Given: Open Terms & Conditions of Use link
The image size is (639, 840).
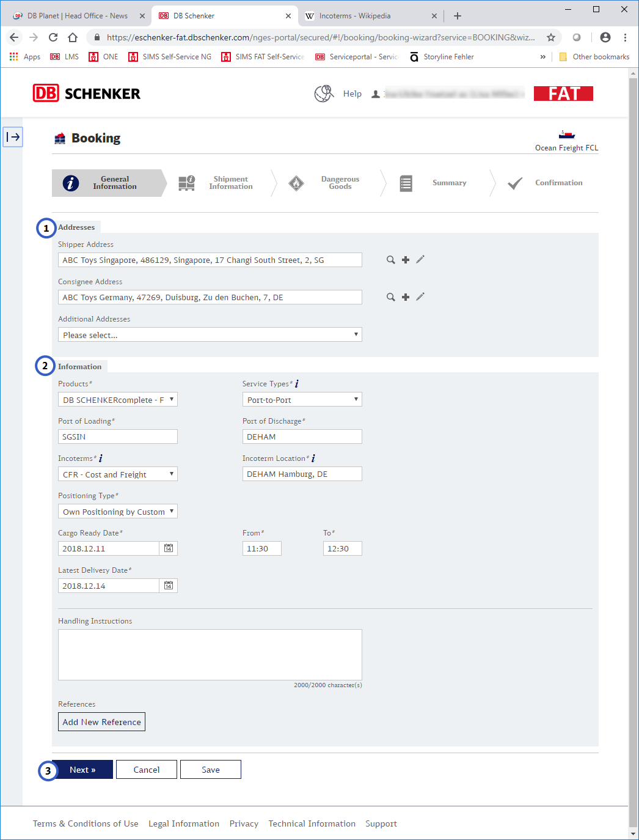Looking at the screenshot, I should pos(86,823).
